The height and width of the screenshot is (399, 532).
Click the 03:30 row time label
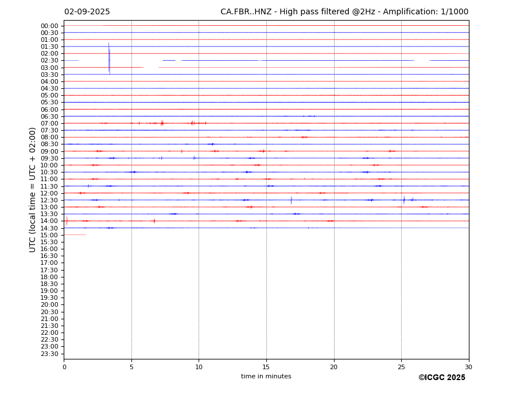pos(49,75)
